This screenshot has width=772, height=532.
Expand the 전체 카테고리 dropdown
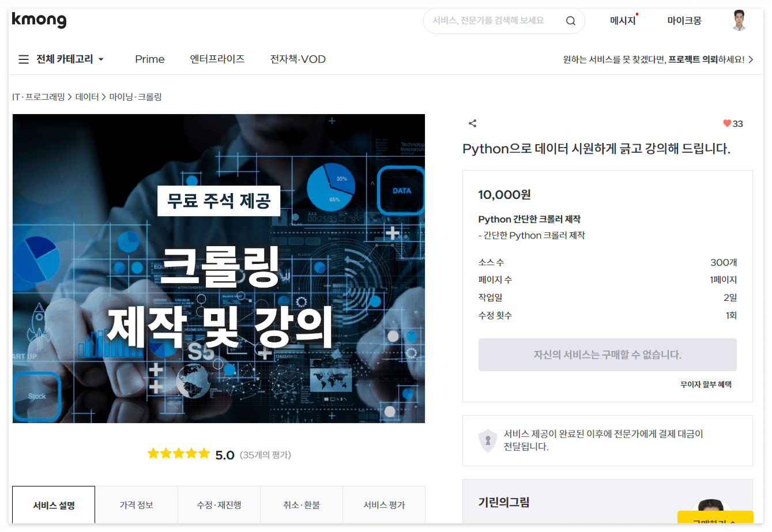click(70, 59)
